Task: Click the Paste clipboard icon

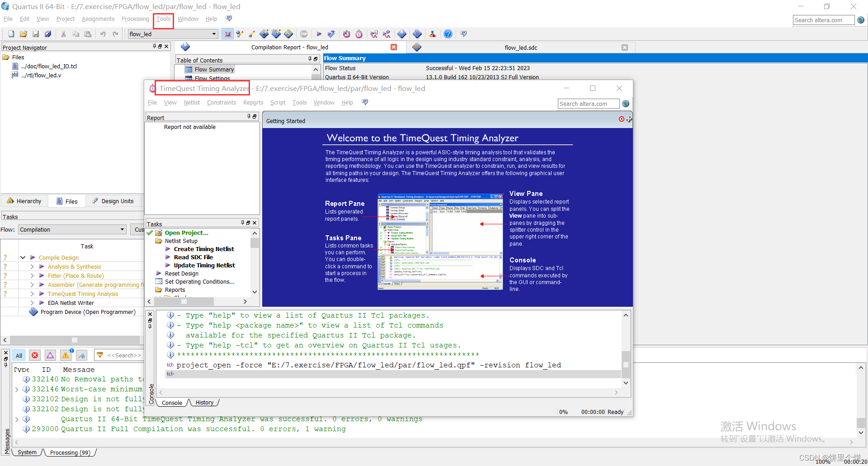Action: coord(88,34)
